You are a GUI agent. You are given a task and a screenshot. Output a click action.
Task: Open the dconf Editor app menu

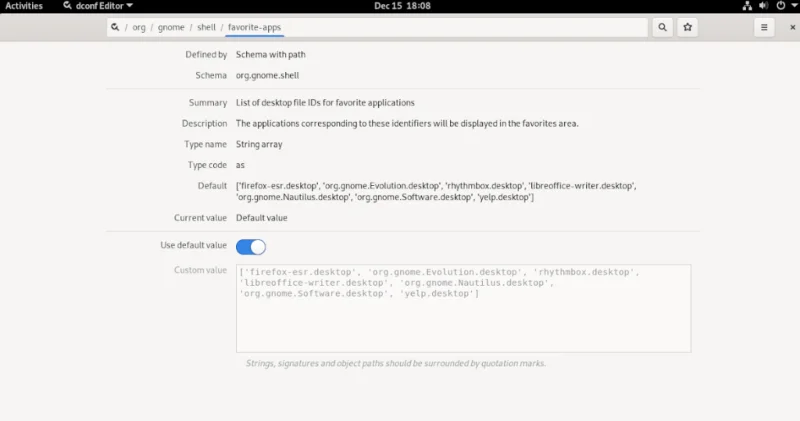(98, 6)
